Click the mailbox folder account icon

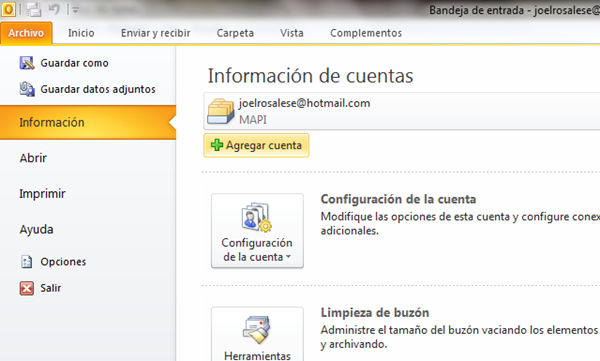[220, 111]
